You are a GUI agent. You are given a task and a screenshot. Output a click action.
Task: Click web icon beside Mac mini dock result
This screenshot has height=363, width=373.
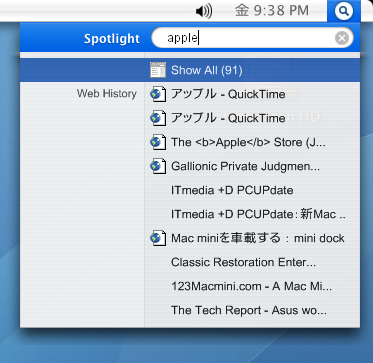158,238
